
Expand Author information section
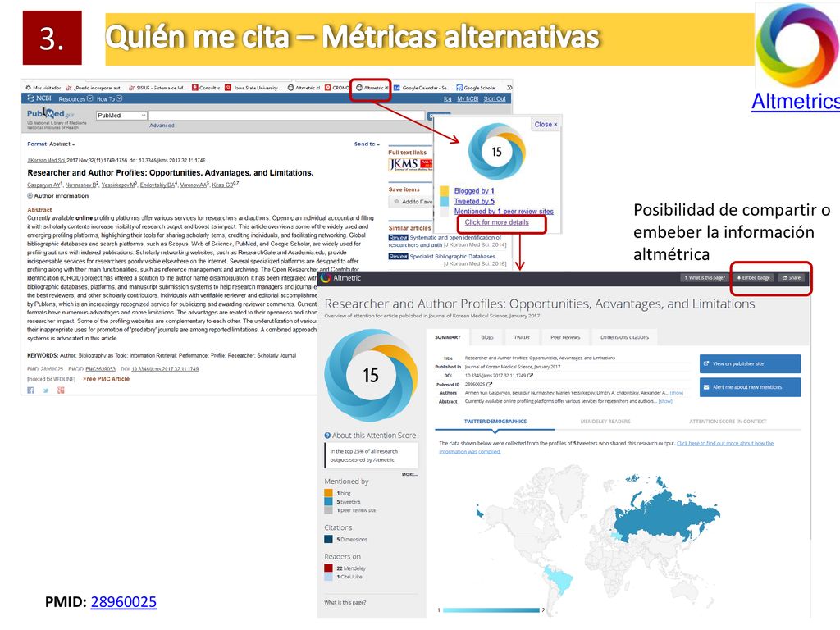tap(58, 195)
